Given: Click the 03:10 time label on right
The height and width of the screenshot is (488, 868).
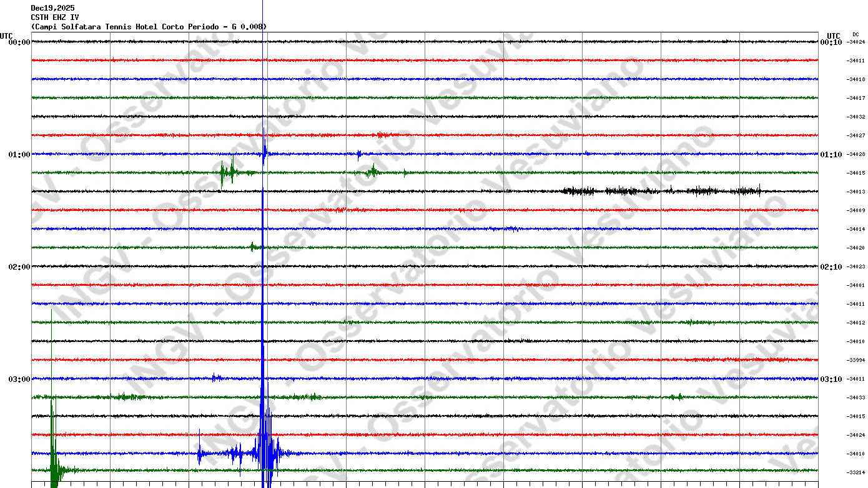Looking at the screenshot, I should (831, 379).
